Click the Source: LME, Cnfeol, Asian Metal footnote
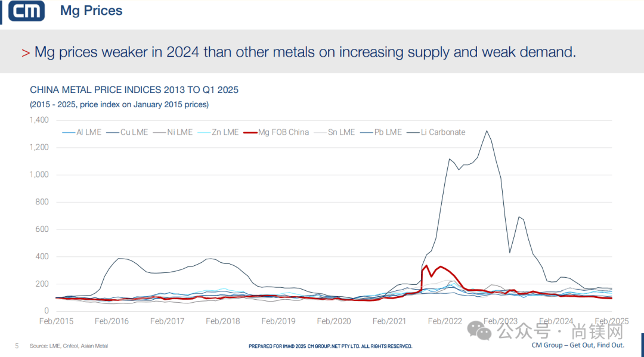 [x=69, y=346]
